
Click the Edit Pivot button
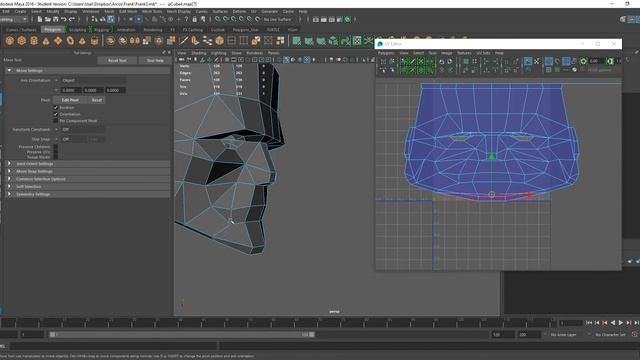point(70,100)
